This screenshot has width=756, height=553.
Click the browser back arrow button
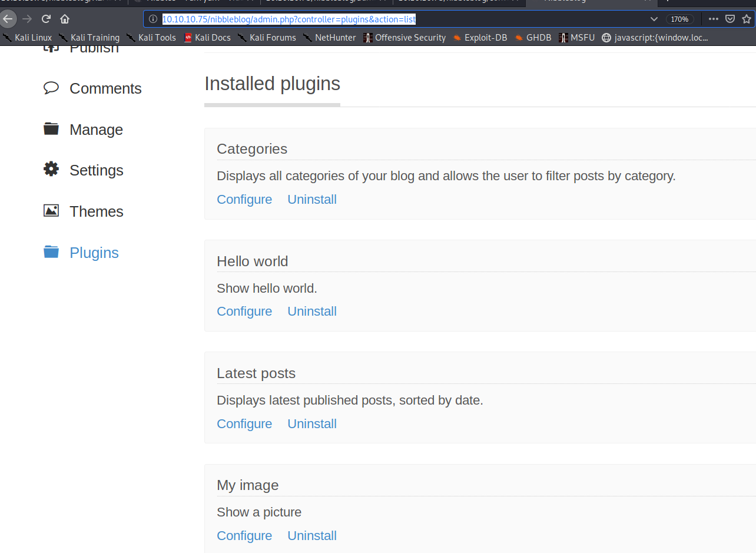point(8,19)
